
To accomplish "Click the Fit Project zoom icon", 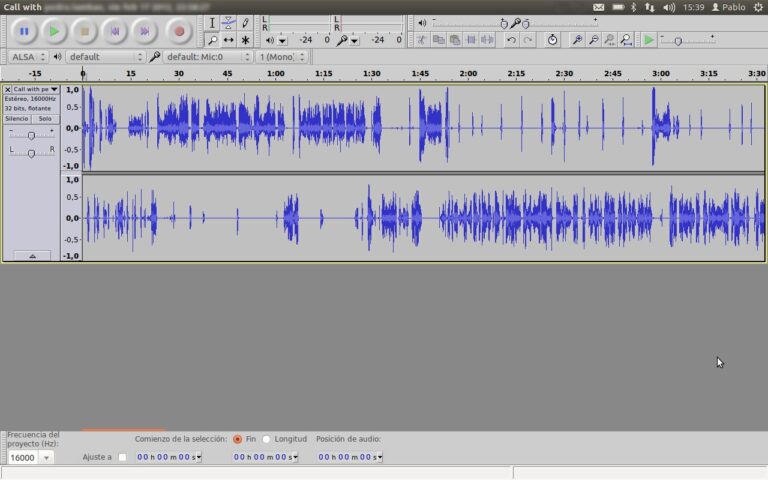I will (x=625, y=40).
